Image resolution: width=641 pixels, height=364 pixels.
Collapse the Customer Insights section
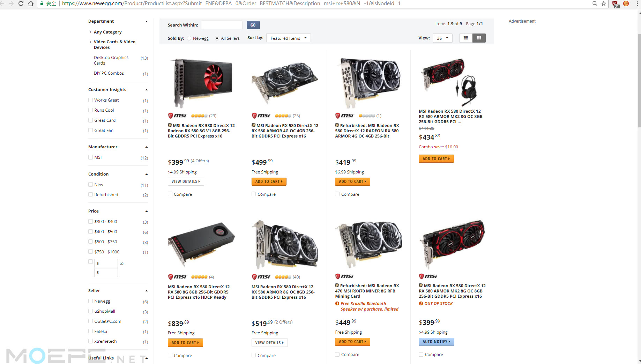147,90
